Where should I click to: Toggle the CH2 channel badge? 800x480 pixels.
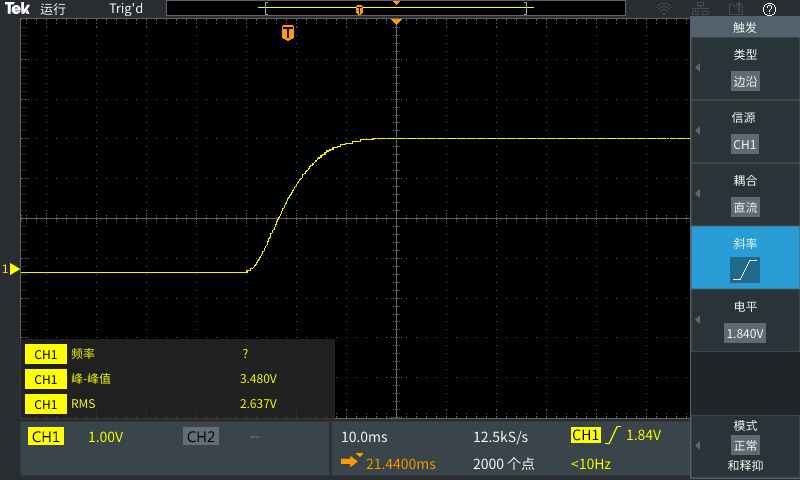tap(200, 437)
